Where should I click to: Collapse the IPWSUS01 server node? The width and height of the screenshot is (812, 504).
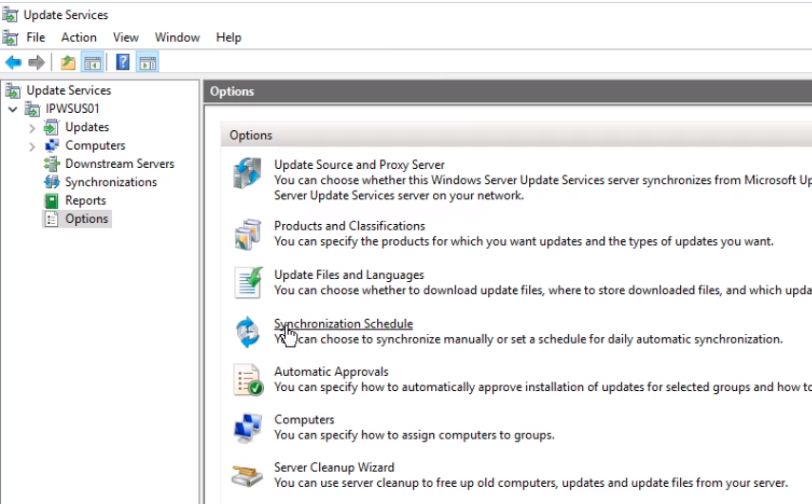click(13, 109)
